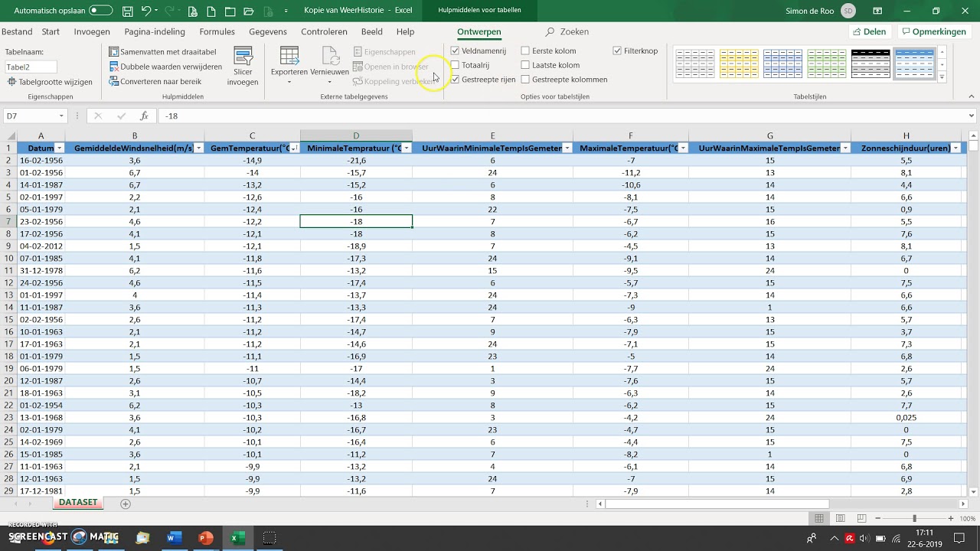Open GemiddeldeWindsnelheid filter dropdown
The height and width of the screenshot is (551, 980).
(198, 148)
